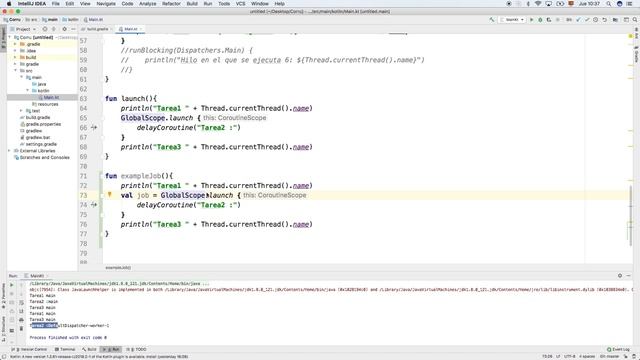Click the exampleJob function name
640x360 pixels.
(141, 176)
